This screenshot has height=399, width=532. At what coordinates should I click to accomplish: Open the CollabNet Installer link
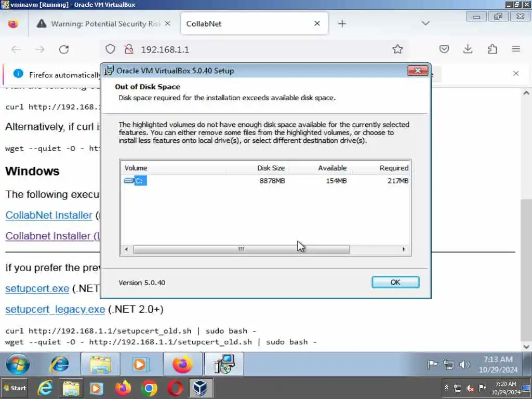coord(49,215)
